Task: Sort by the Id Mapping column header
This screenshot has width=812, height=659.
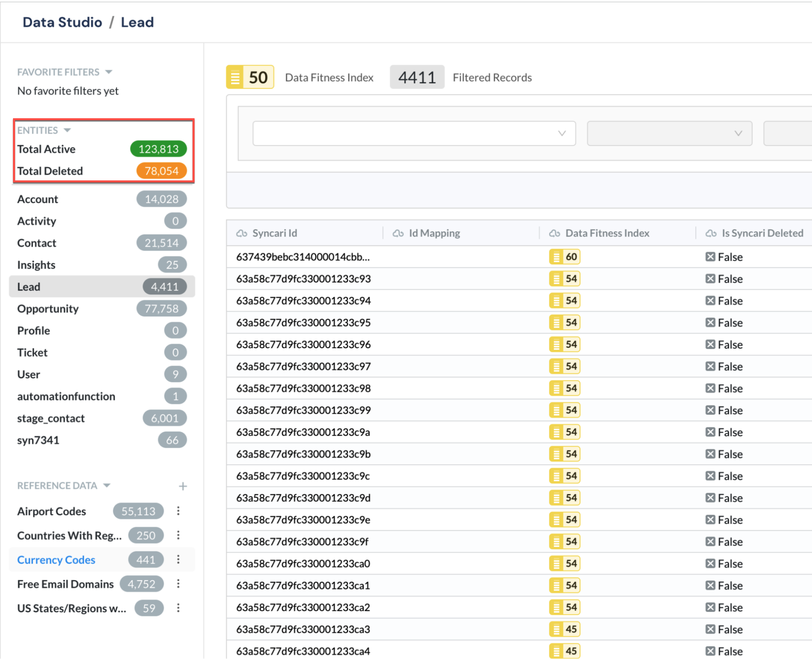Action: point(434,233)
